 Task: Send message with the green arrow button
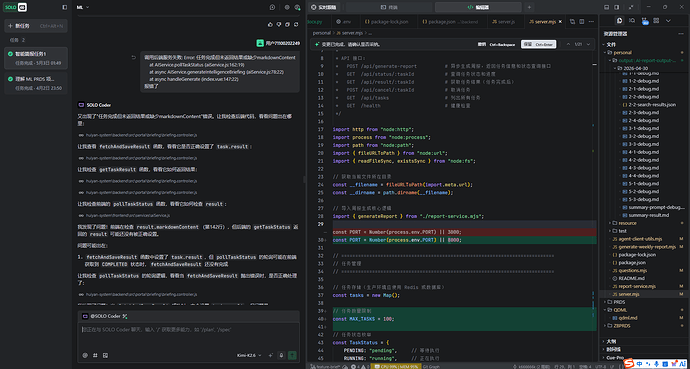(x=292, y=355)
